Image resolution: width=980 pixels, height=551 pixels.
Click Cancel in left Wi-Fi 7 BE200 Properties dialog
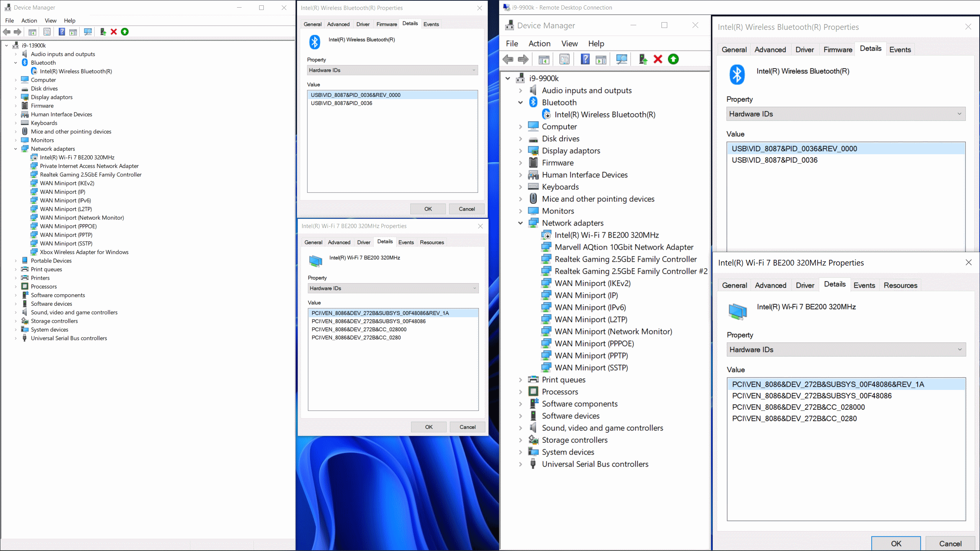coord(467,427)
